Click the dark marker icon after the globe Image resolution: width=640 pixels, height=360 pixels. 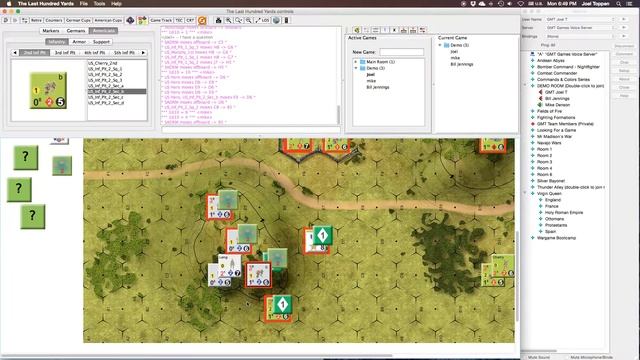tap(287, 20)
